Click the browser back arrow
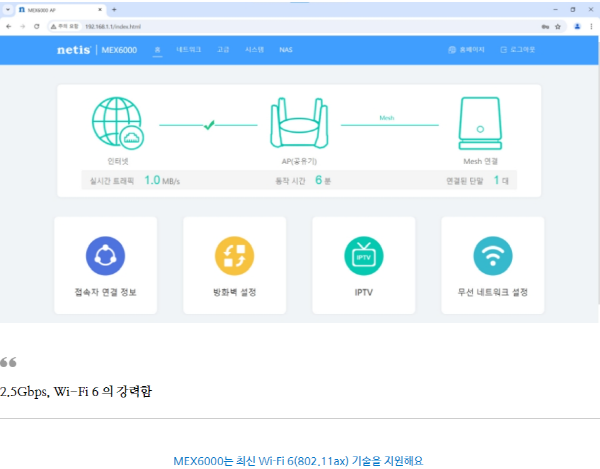 (9, 26)
